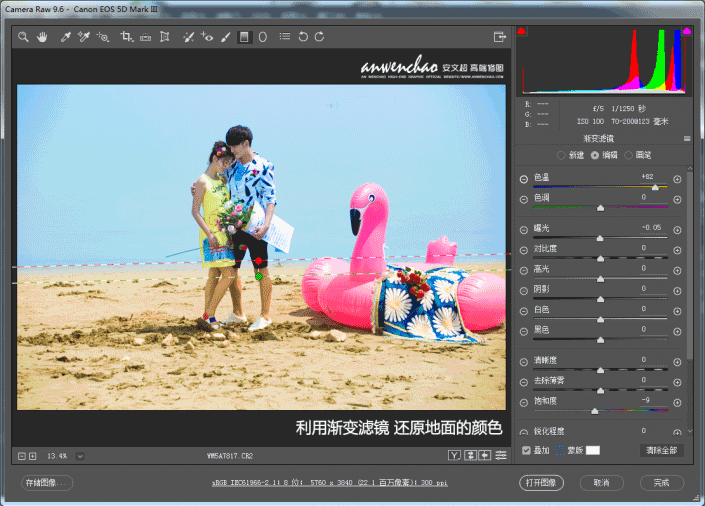Select the red gradient filter pin on image
The image size is (705, 506).
click(259, 261)
